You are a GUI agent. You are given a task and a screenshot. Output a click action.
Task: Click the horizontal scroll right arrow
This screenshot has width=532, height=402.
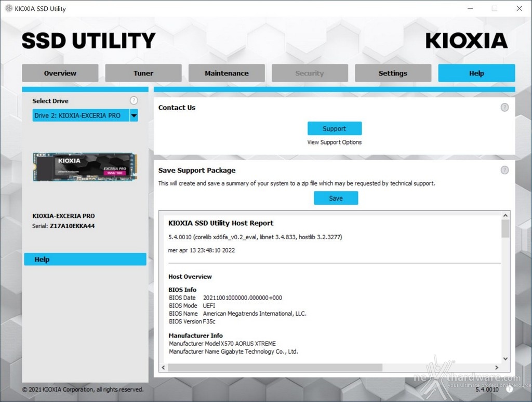tap(497, 367)
